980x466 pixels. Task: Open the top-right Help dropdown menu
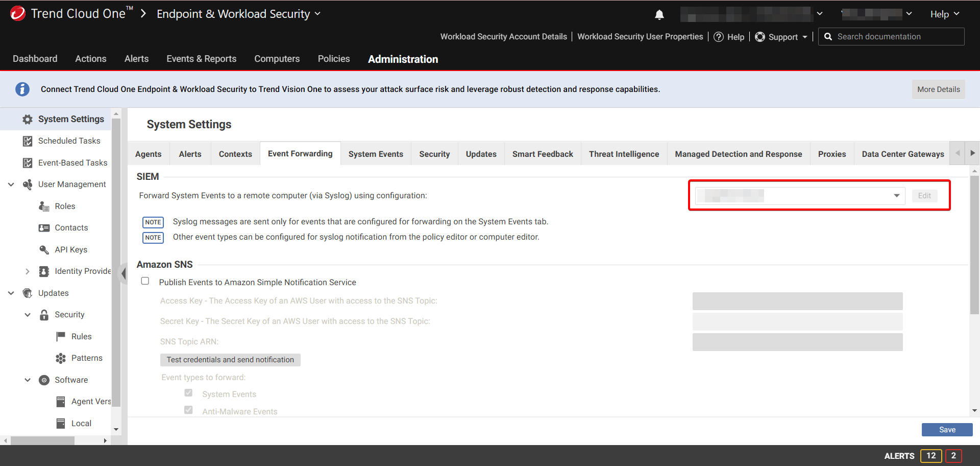point(945,14)
